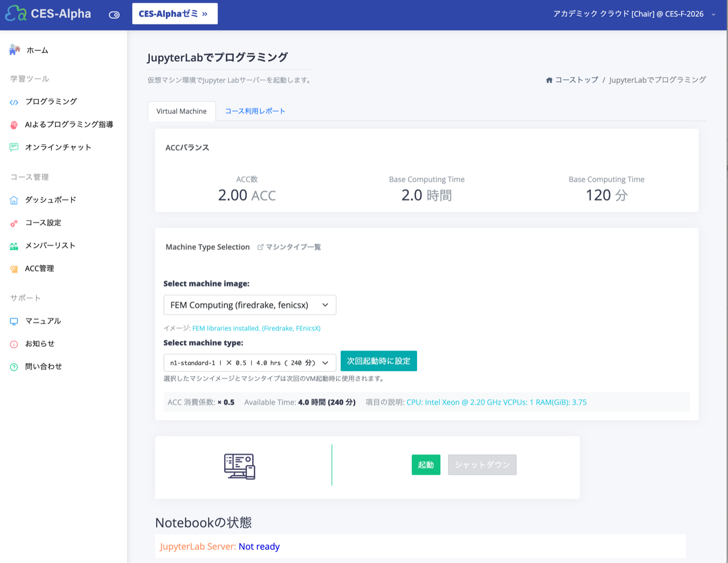The image size is (728, 563).
Task: Switch to the コース利用レポート tab
Action: (255, 111)
